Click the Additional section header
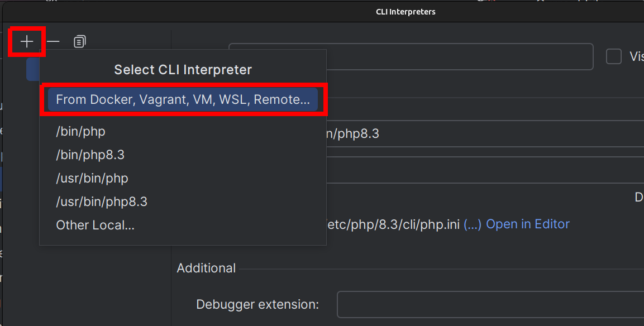The image size is (644, 326). (206, 269)
